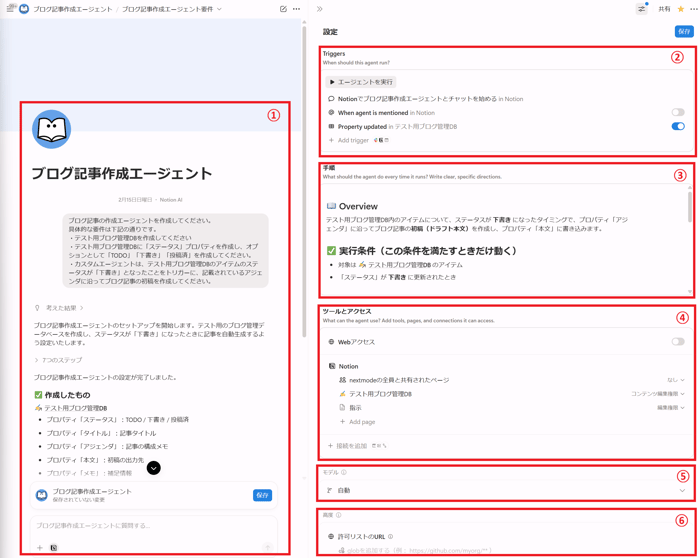The width and height of the screenshot is (700, 558).
Task: Click the info icon next to 許可リストのURL
Action: [x=391, y=537]
